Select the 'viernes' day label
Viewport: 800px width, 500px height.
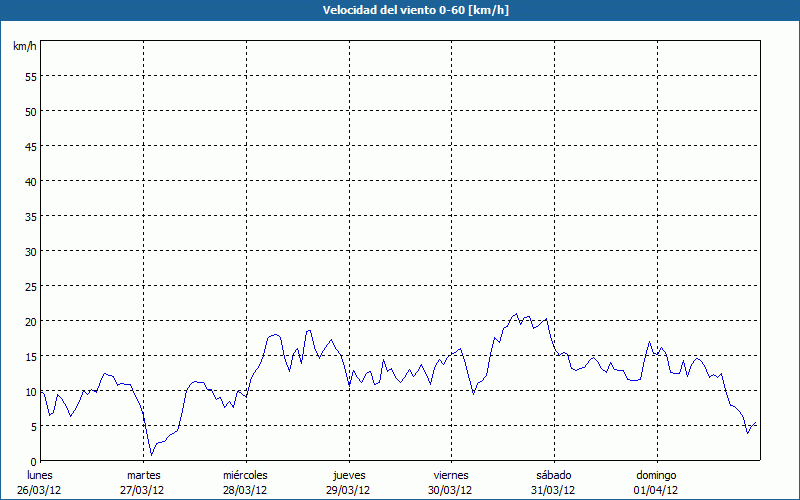[x=451, y=475]
